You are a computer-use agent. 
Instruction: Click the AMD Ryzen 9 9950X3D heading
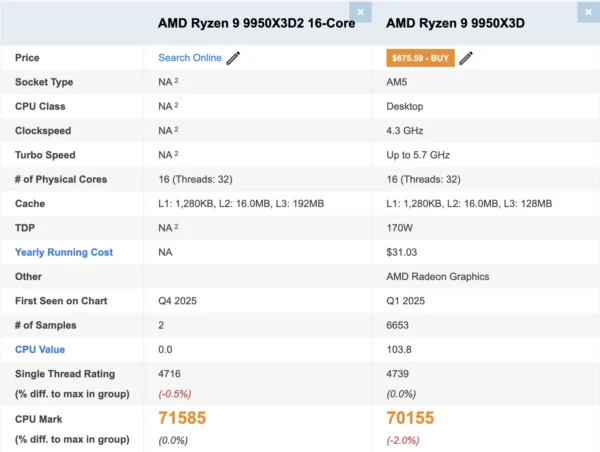[455, 23]
